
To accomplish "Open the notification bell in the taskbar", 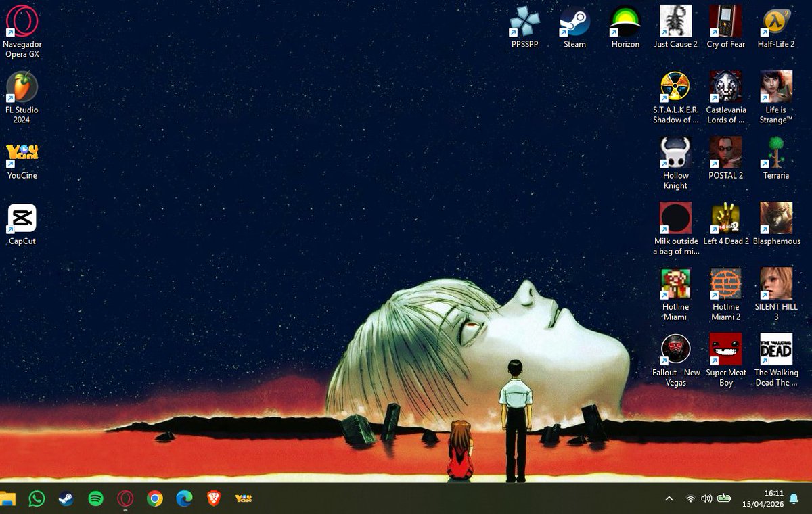I will point(794,498).
